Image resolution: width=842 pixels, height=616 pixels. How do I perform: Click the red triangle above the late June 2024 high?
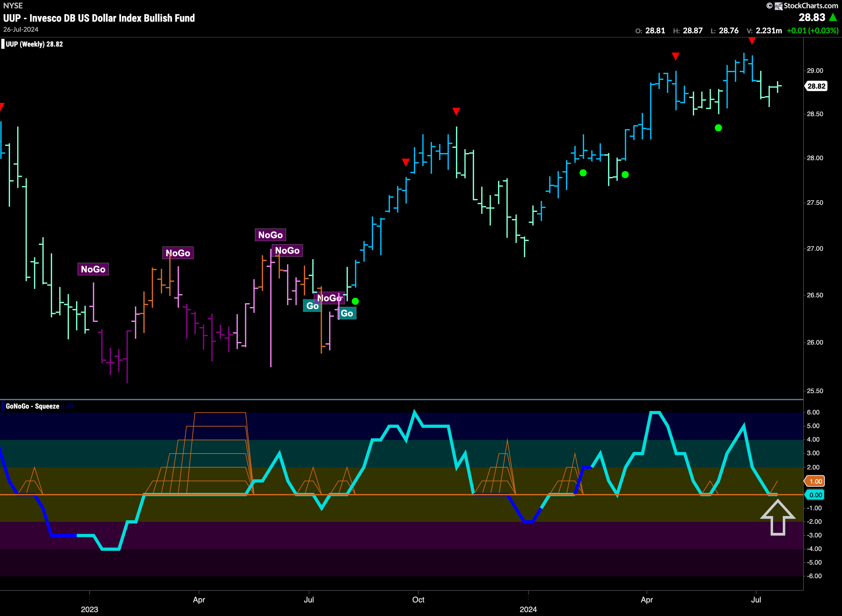click(752, 41)
